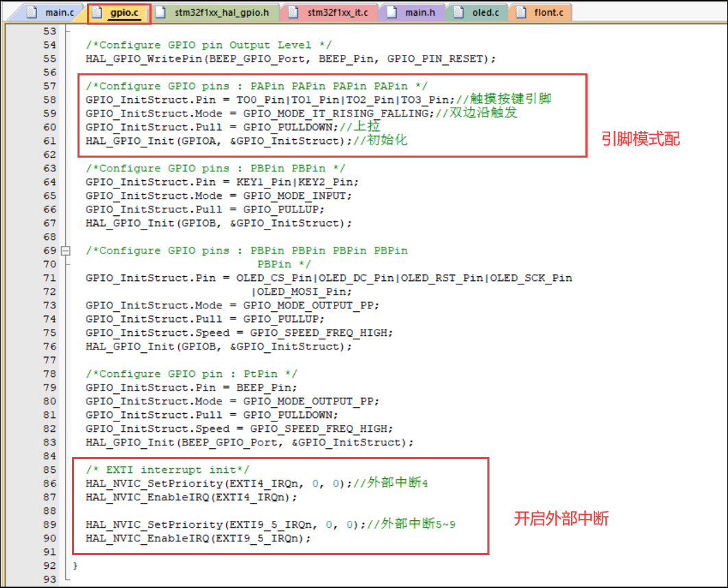Click GPIO_PULLUP on line 74
The image size is (728, 588).
pos(281,319)
